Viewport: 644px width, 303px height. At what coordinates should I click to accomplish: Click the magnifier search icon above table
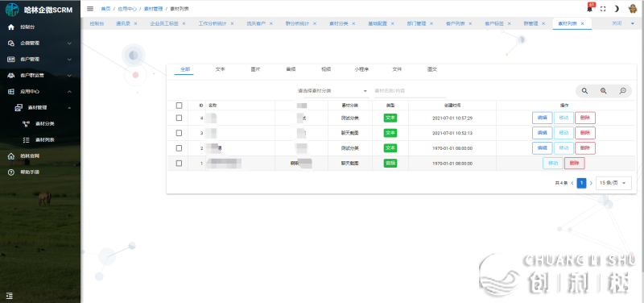click(584, 91)
